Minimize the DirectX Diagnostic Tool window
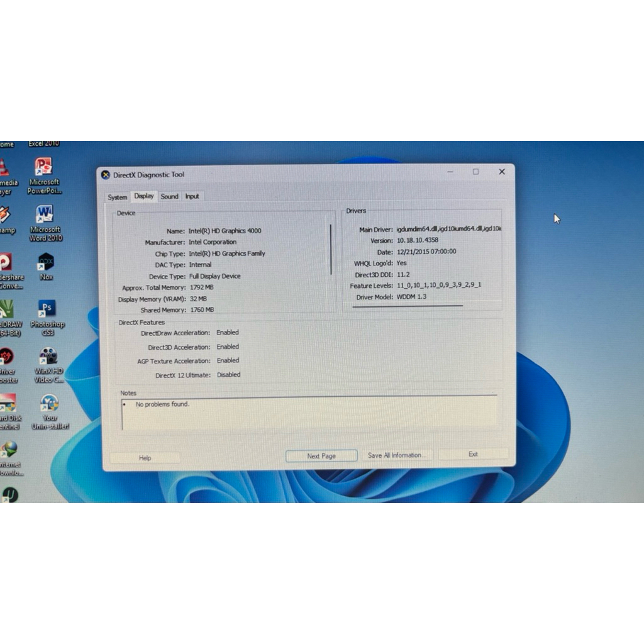 tap(450, 172)
